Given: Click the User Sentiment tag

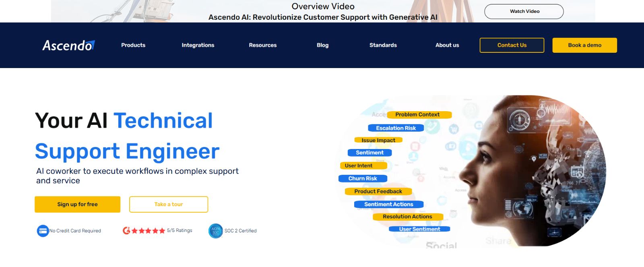Looking at the screenshot, I should click(x=419, y=229).
